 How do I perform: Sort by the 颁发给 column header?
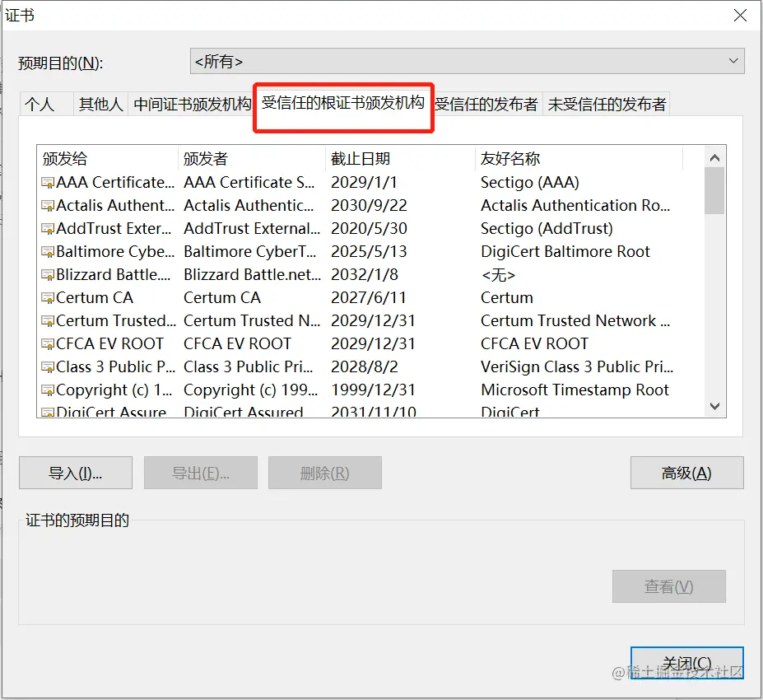coord(108,159)
